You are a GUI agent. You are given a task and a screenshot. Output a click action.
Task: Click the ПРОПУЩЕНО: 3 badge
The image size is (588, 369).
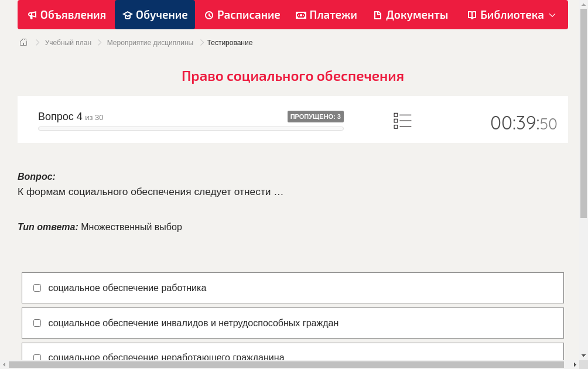click(316, 117)
